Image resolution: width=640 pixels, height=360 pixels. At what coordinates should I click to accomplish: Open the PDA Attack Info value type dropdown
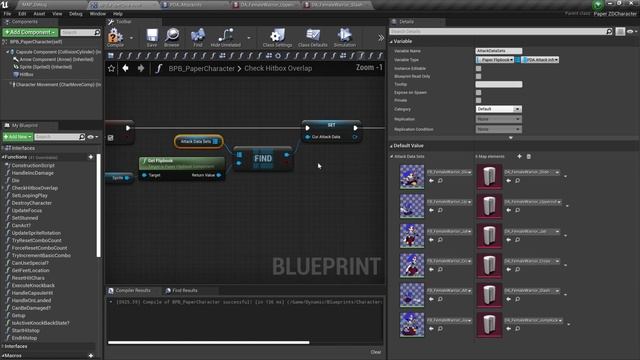pyautogui.click(x=540, y=60)
